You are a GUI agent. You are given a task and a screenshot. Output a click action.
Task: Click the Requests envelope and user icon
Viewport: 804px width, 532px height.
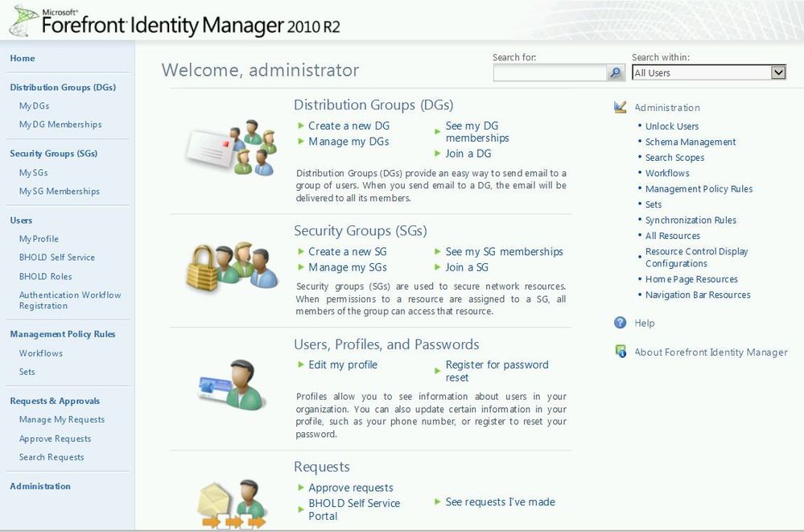click(234, 503)
